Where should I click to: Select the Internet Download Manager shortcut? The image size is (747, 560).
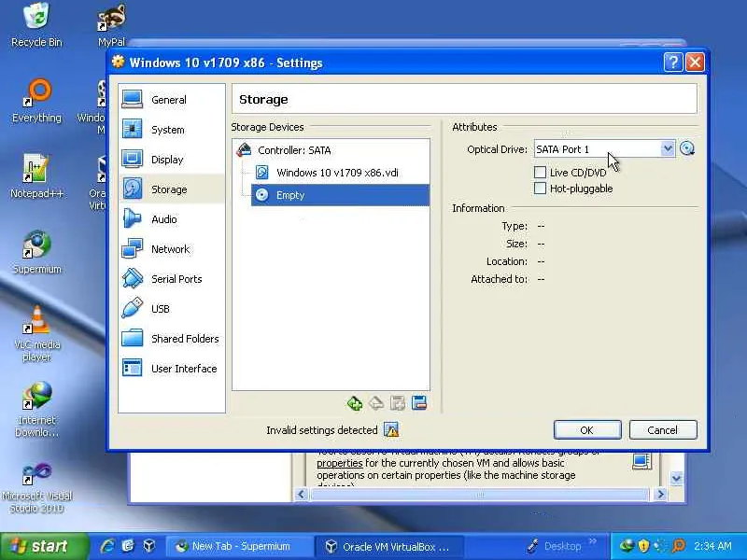[36, 410]
